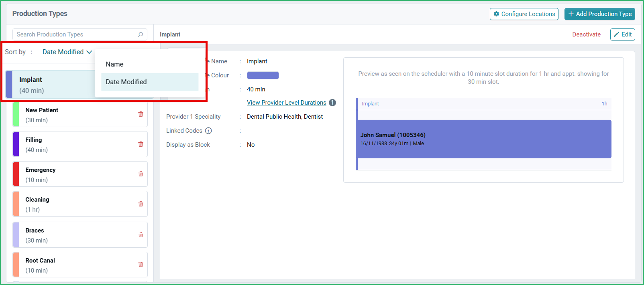The image size is (644, 285).
Task: Choose Date Modified from the sort menu
Action: pos(150,82)
